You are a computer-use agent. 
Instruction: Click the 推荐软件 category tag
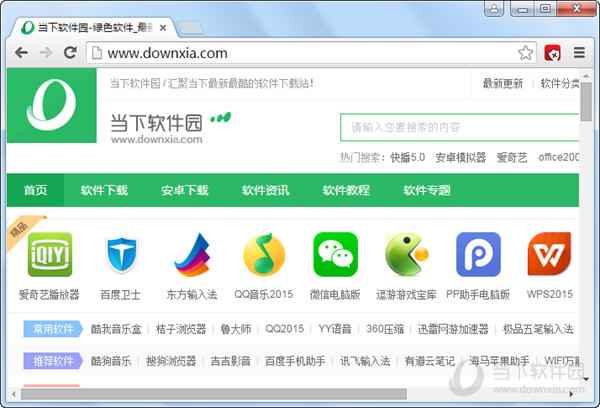coord(53,361)
